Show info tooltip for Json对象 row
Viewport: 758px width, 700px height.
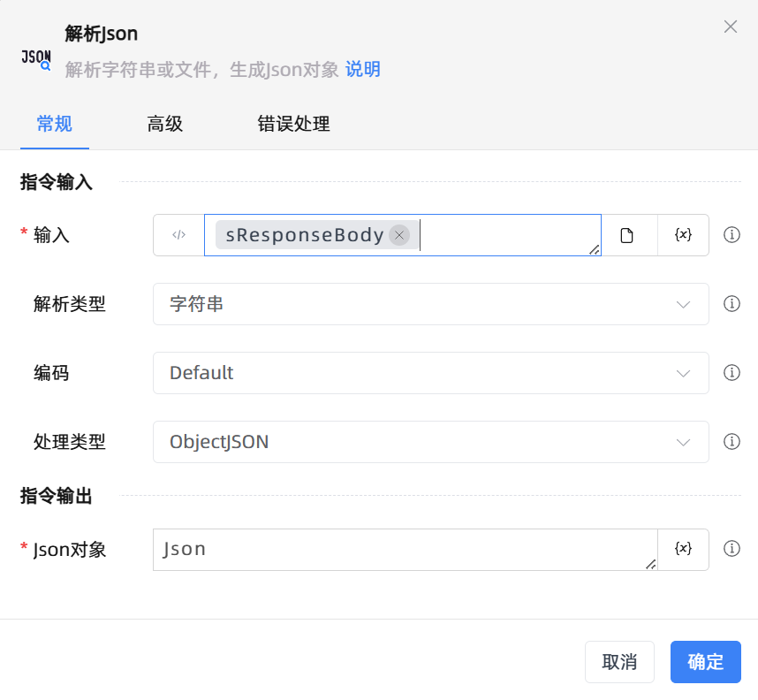point(731,549)
